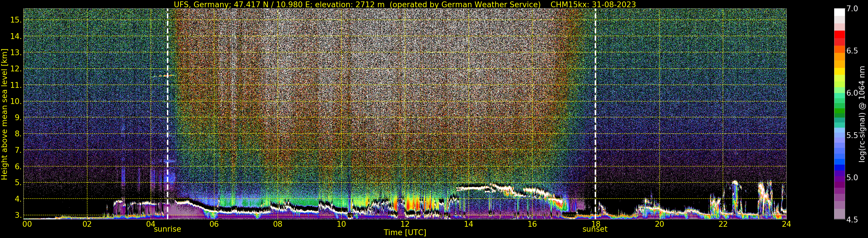Click colorbar value label '4.5'
The image size is (868, 238).
click(852, 220)
